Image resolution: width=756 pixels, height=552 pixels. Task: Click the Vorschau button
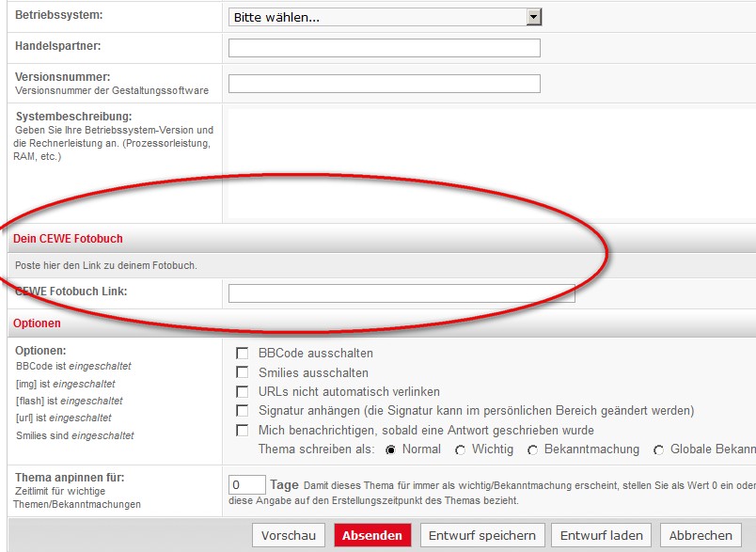[289, 535]
